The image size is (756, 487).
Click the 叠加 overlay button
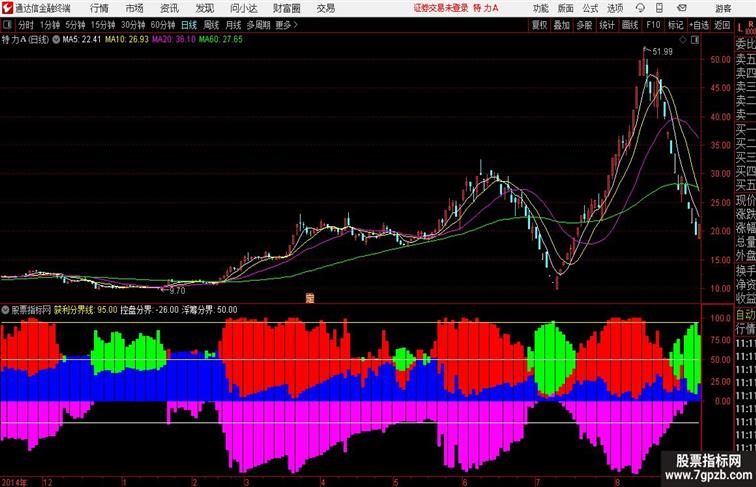point(562,25)
